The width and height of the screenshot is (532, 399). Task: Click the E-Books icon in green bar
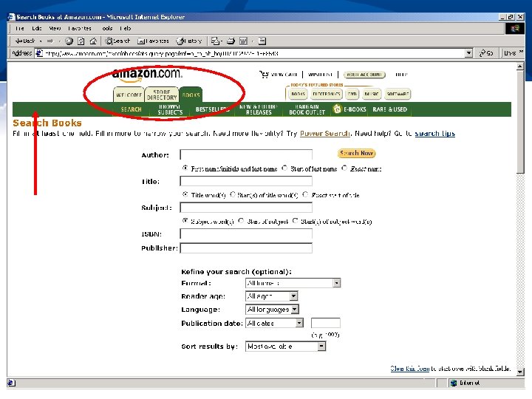(x=337, y=109)
